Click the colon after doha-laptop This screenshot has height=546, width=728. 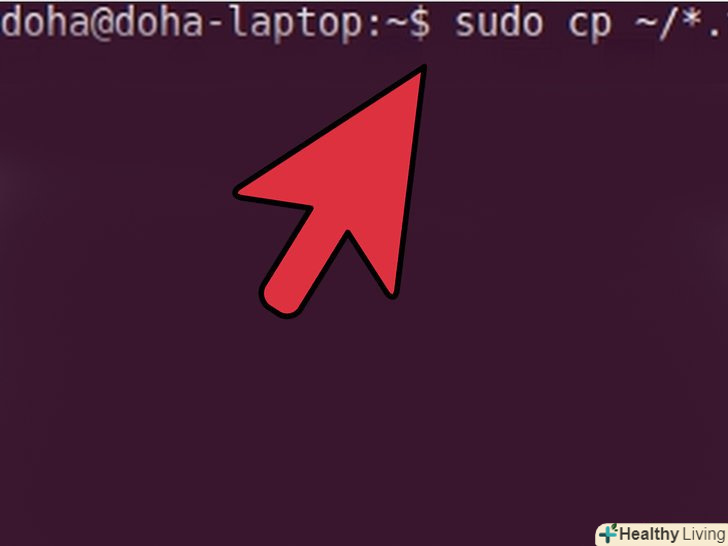pyautogui.click(x=374, y=27)
